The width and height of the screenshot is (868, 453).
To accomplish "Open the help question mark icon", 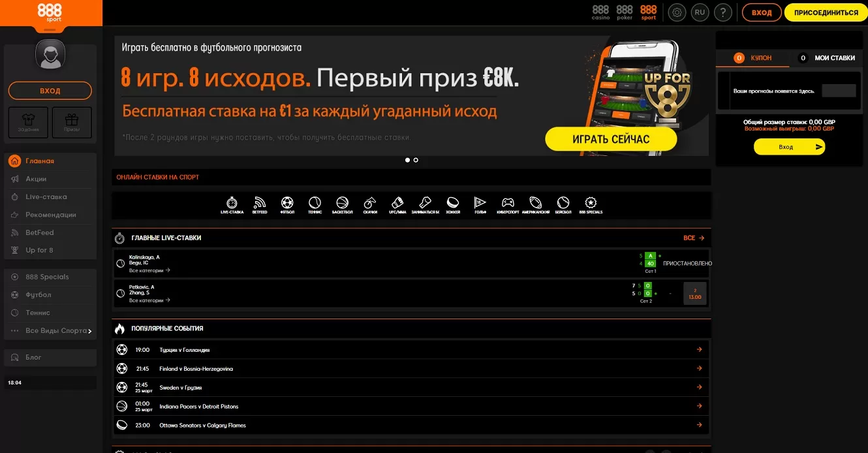I will (x=722, y=12).
